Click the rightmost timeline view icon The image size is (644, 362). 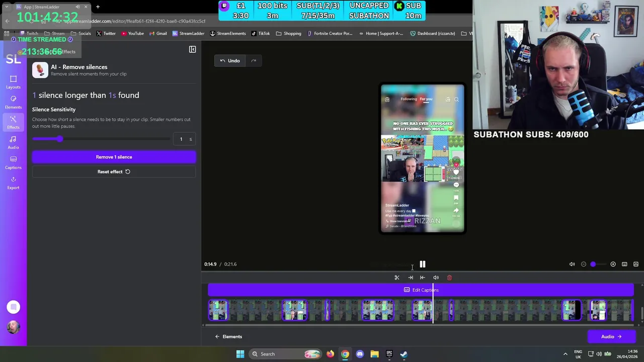point(636,264)
